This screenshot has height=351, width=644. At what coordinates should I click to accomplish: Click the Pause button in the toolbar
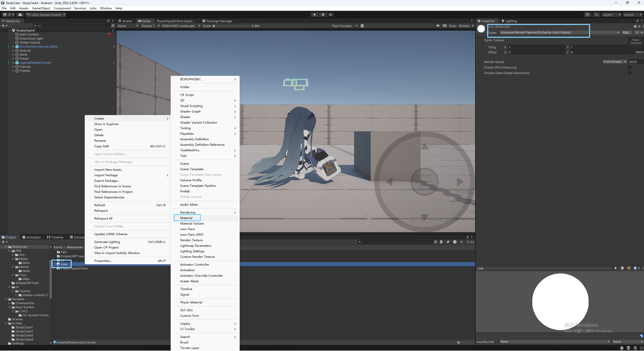coord(323,15)
